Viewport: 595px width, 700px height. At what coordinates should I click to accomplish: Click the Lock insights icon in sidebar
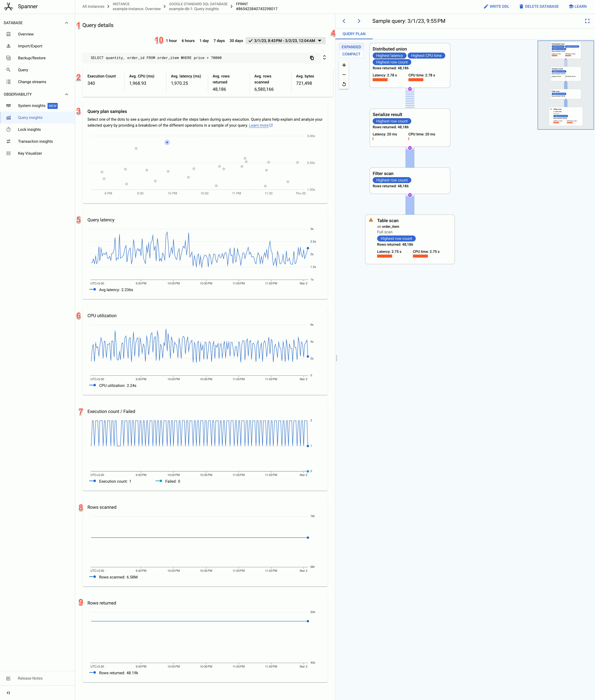[8, 129]
